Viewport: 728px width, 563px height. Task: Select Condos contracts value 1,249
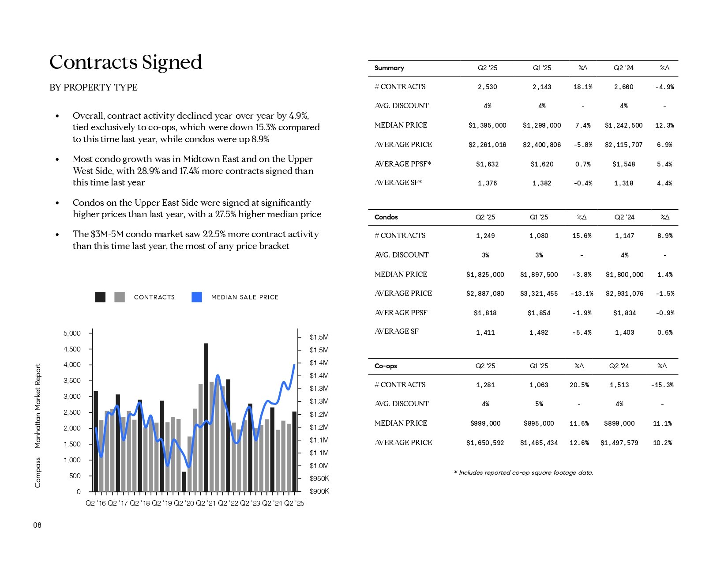click(x=485, y=236)
